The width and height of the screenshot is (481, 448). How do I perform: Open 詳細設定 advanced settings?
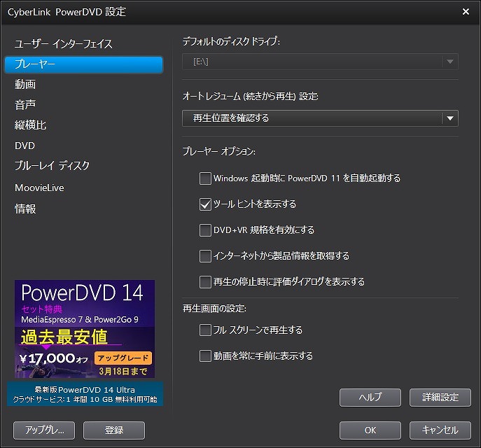pyautogui.click(x=440, y=398)
